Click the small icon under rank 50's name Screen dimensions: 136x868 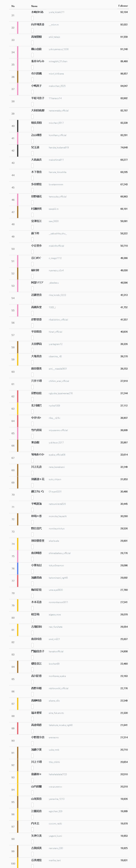click(x=32, y=252)
